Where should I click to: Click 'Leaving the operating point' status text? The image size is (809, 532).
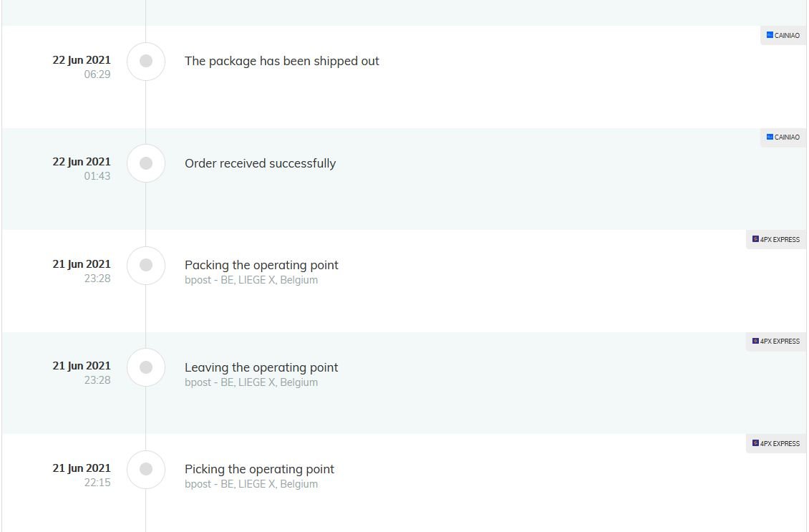[x=261, y=367]
